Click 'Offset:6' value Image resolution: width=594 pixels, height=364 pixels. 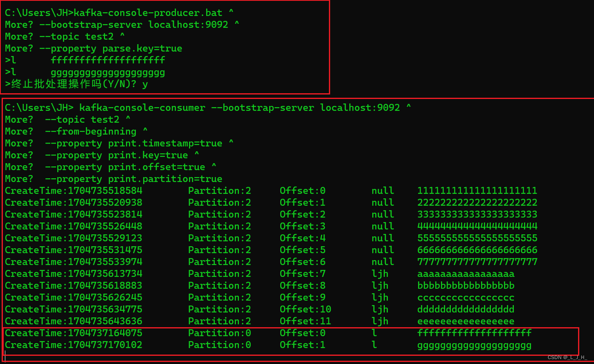pos(303,262)
